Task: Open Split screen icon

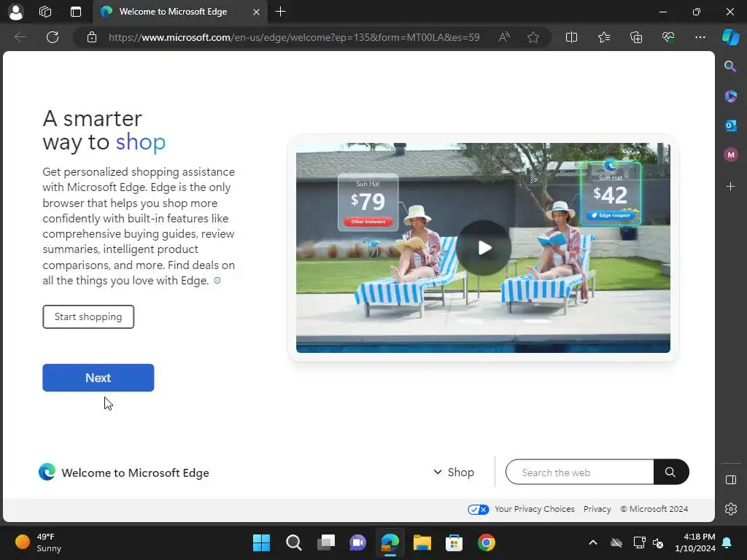Action: (571, 37)
